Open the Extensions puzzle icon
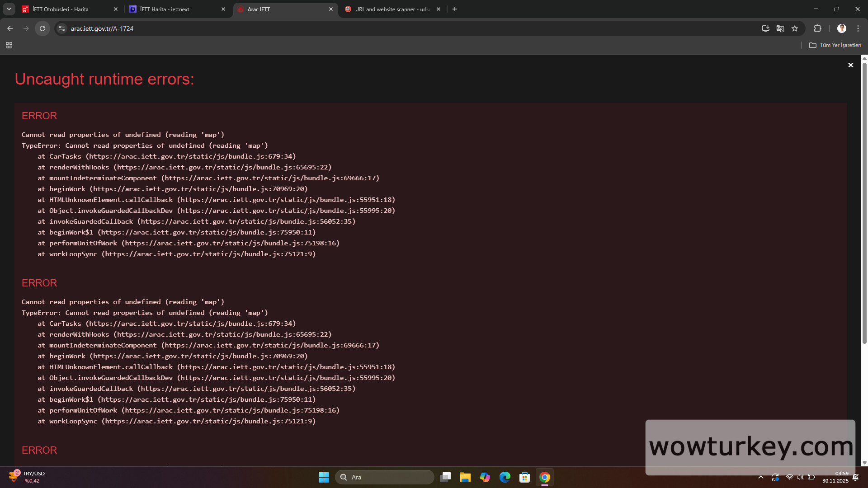This screenshot has height=488, width=868. tap(817, 28)
